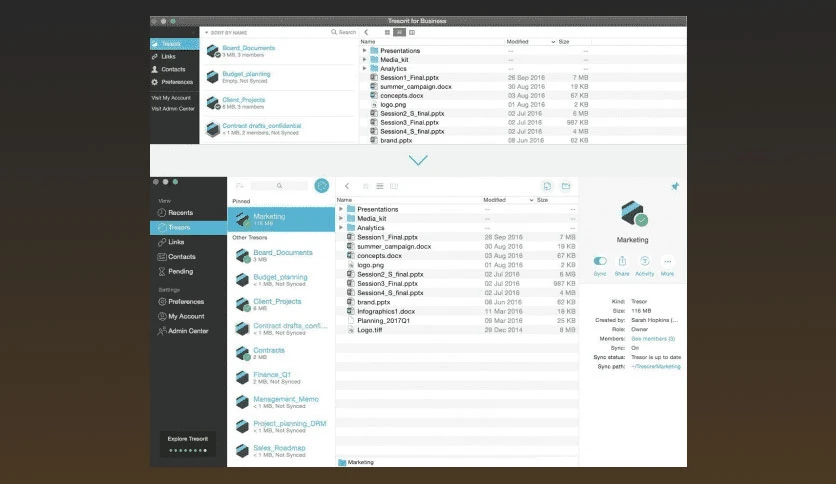Image resolution: width=836 pixels, height=484 pixels.
Task: Open Contacts in bottom window sidebar
Action: [x=188, y=257]
